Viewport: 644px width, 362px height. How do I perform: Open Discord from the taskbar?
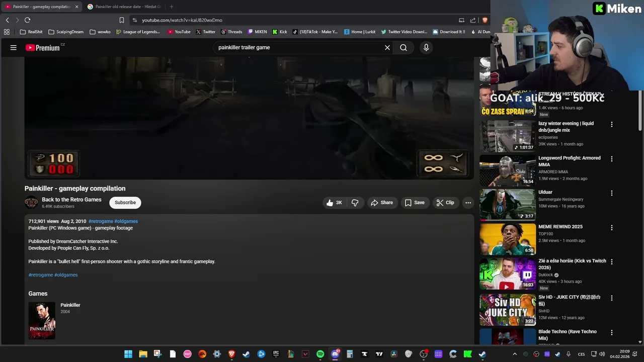pyautogui.click(x=335, y=354)
